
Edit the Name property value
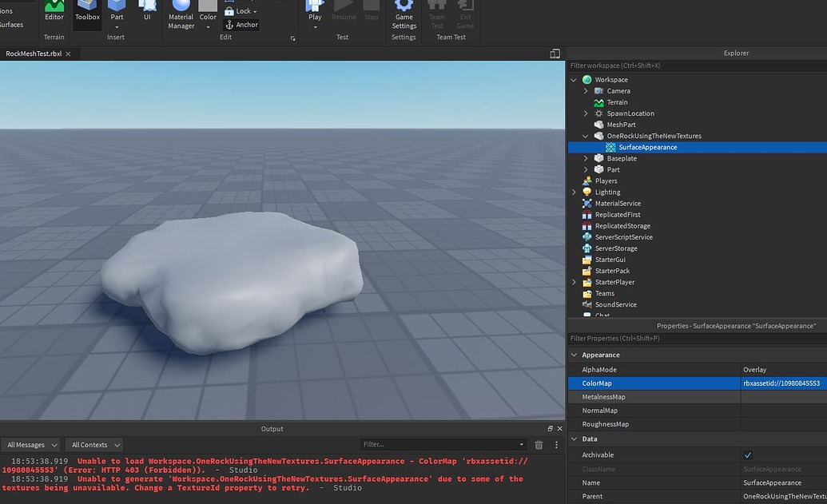point(784,483)
